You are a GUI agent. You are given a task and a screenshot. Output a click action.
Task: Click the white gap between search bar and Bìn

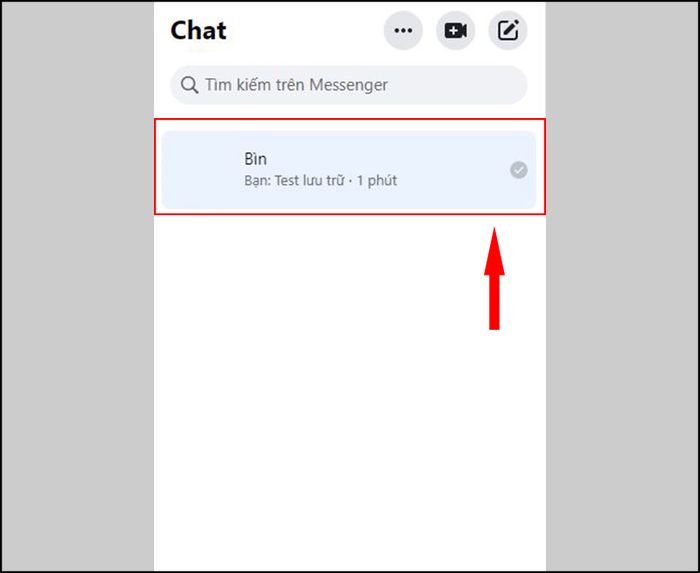[350, 112]
